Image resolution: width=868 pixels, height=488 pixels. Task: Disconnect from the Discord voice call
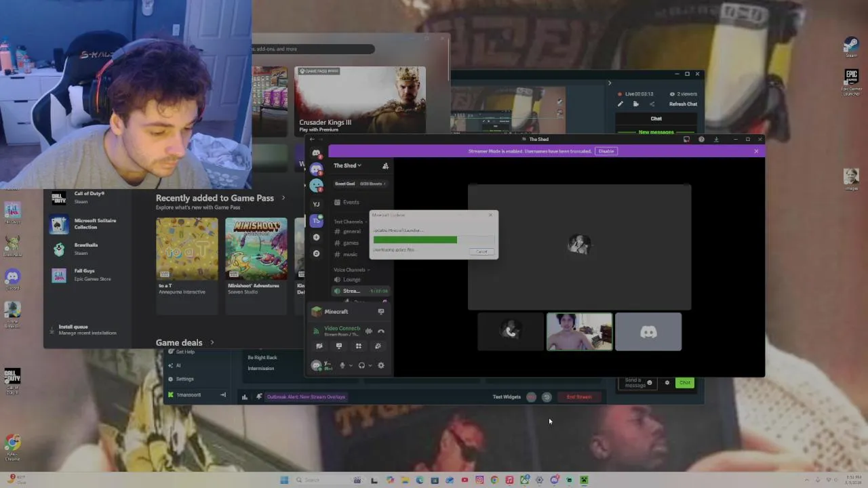[381, 331]
